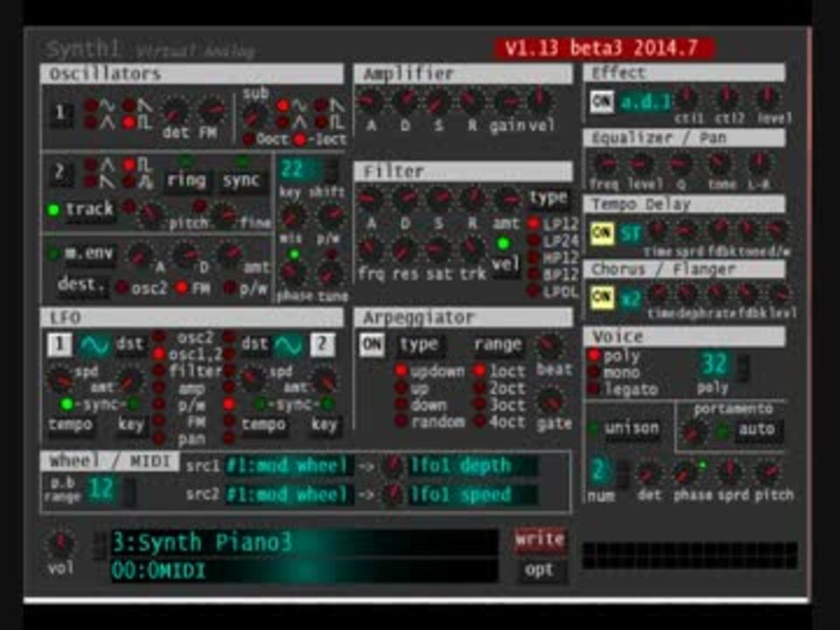Image resolution: width=840 pixels, height=630 pixels.
Task: Click the p.b range value 12
Action: [101, 488]
